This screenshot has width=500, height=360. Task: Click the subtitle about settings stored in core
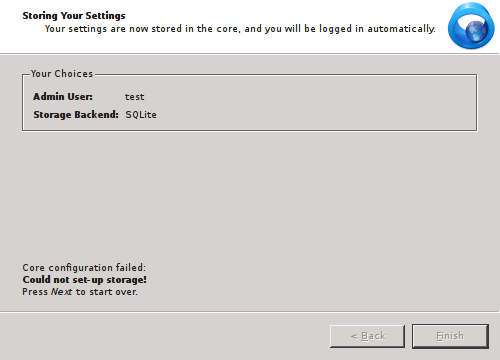click(240, 29)
